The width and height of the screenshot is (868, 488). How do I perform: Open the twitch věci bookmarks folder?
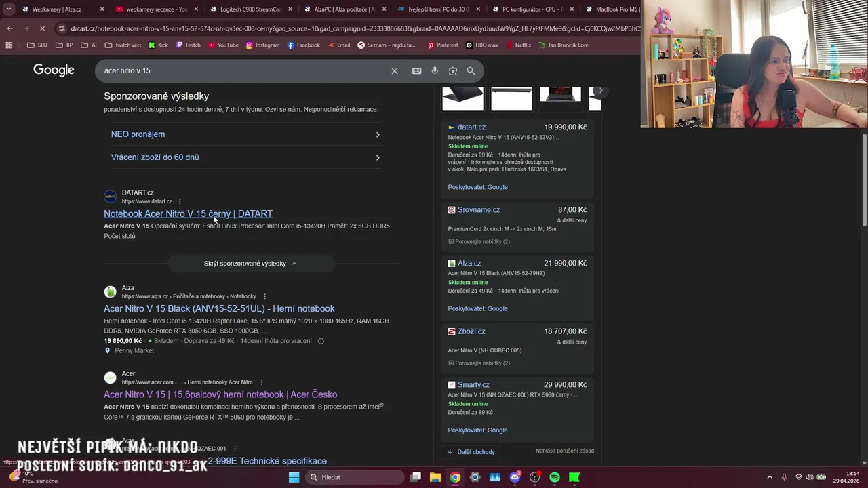[x=123, y=45]
